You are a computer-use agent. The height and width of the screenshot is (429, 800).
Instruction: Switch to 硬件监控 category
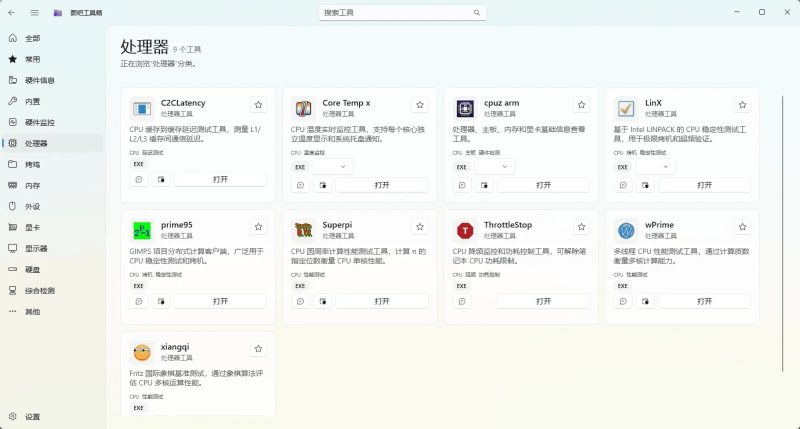[53, 122]
